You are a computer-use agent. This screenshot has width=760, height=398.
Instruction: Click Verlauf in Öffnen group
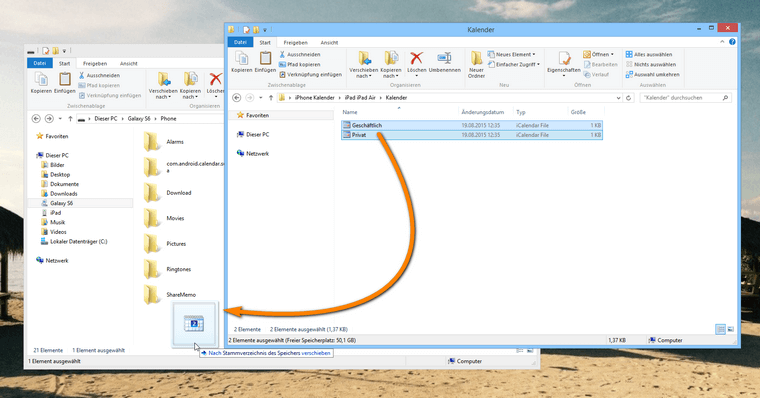coord(596,74)
